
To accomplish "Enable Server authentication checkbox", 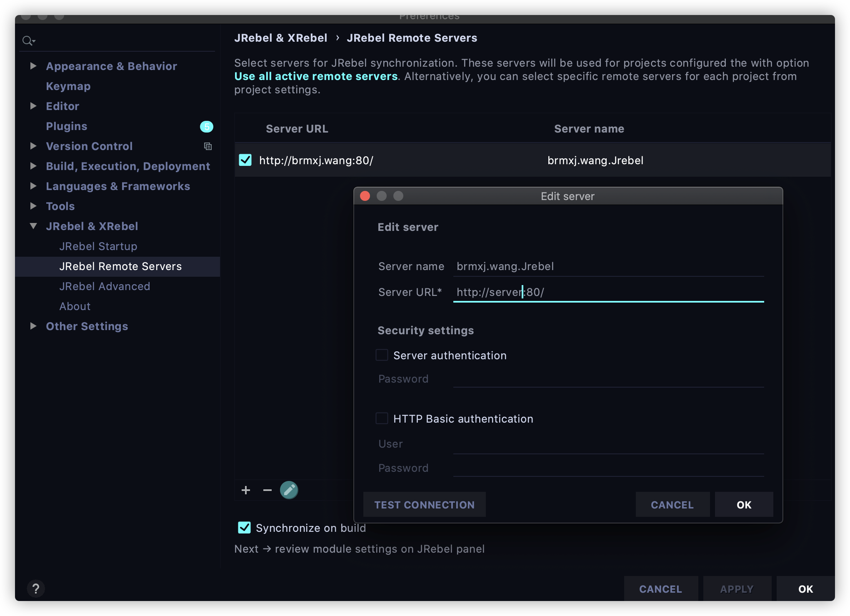I will click(382, 355).
